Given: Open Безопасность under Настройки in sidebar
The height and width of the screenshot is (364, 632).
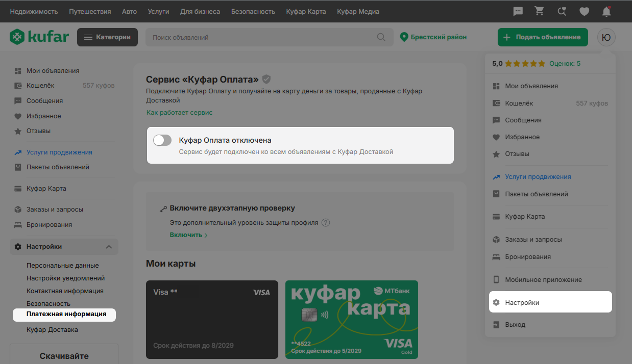Looking at the screenshot, I should coord(48,304).
